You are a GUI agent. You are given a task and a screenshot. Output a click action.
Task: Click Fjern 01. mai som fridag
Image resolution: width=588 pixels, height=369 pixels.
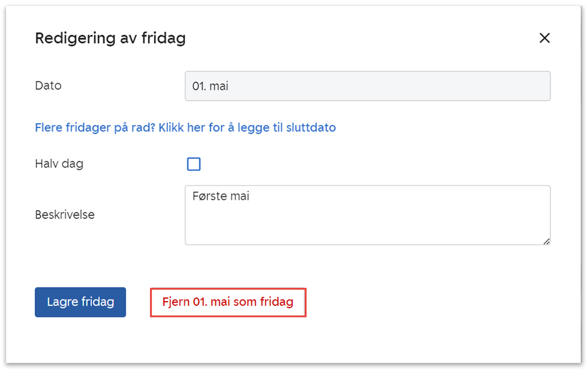click(228, 302)
